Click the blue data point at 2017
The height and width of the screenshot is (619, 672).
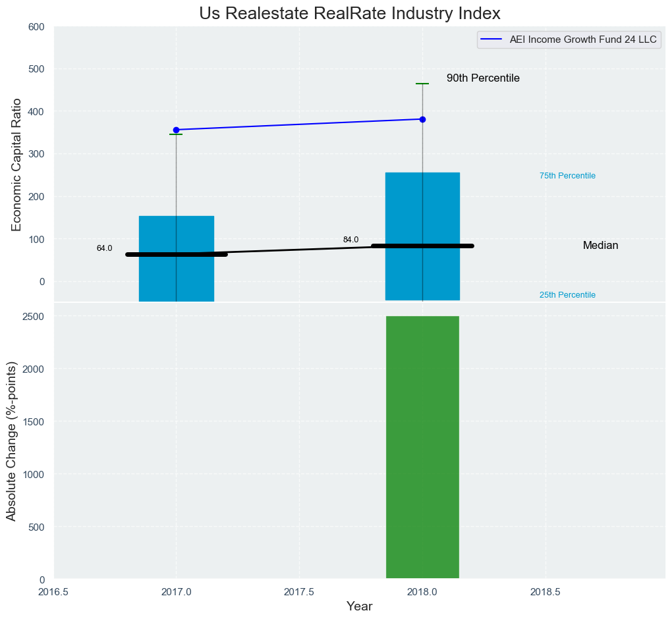click(176, 130)
